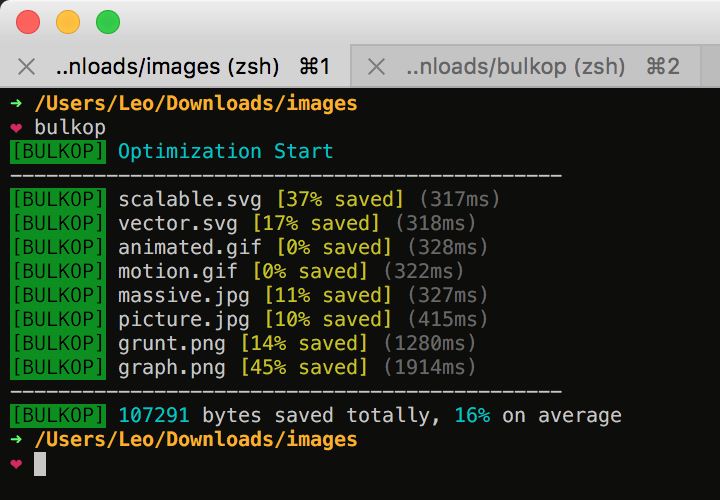Click the (1914ms) timing value

click(429, 368)
